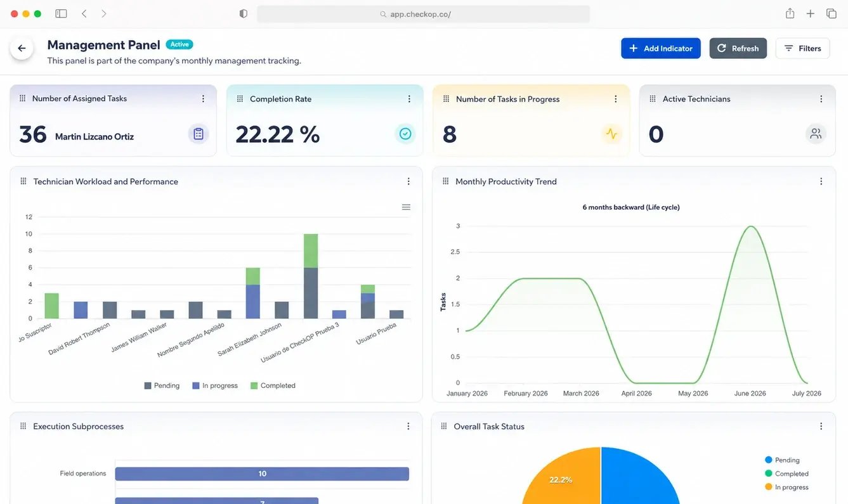Click the Completion Rate drag handle icon

tap(240, 99)
